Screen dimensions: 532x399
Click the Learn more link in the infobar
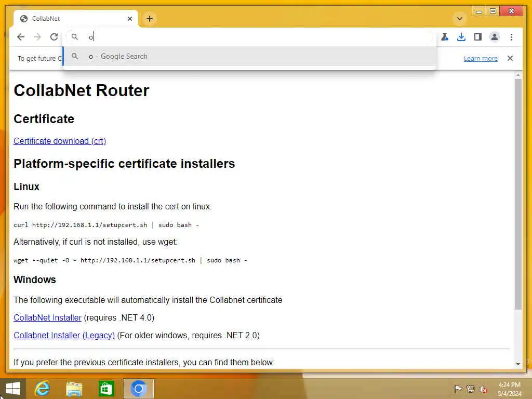pyautogui.click(x=481, y=58)
